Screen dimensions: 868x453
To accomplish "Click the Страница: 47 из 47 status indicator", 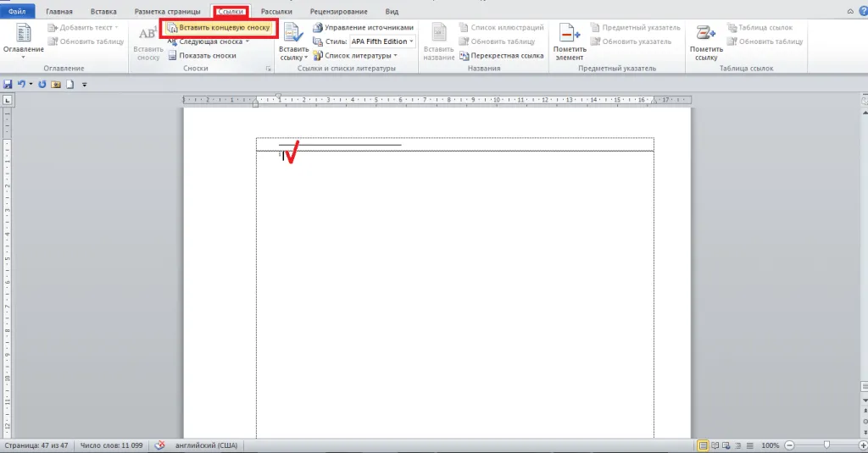I will point(36,445).
